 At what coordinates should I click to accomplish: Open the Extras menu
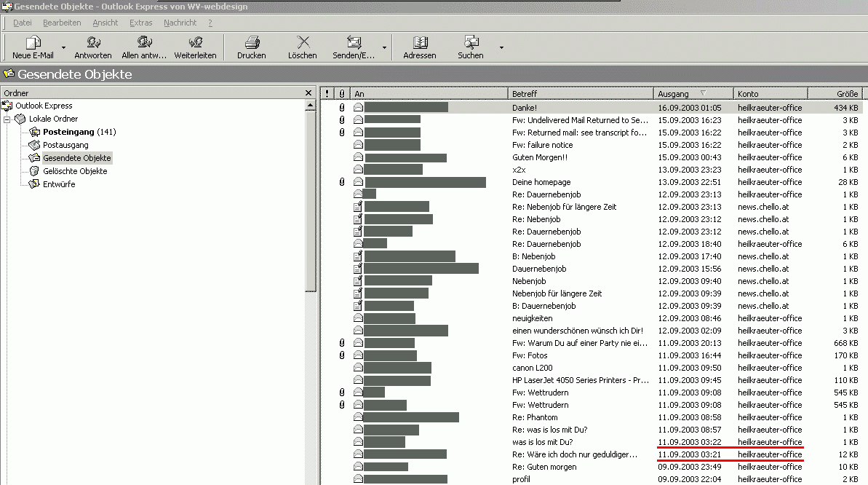[140, 23]
